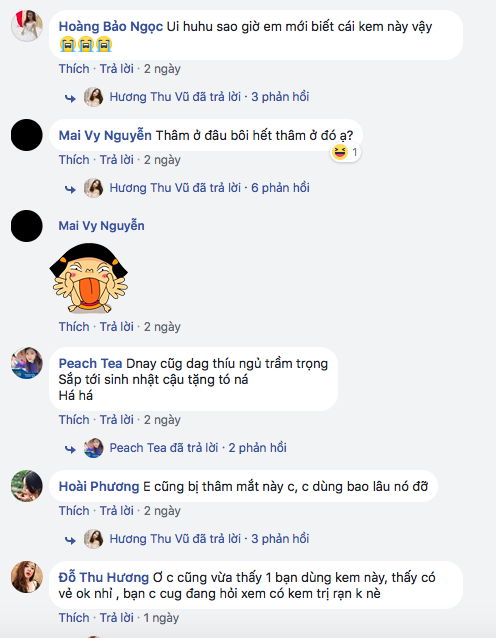Like Peach Tea's comment with Thích
496x638 pixels.
click(74, 420)
